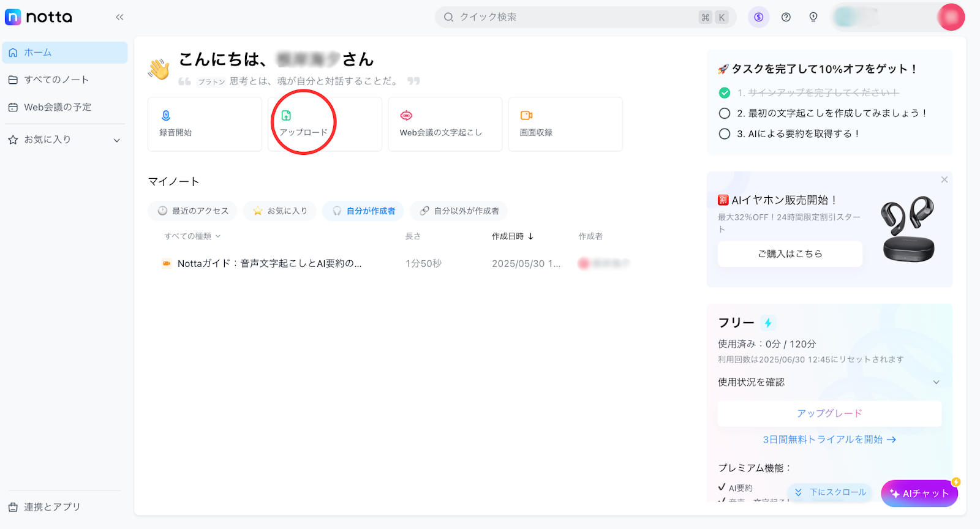Click 3日間無料トライアルを開始 link
Image resolution: width=980 pixels, height=529 pixels.
(x=829, y=440)
